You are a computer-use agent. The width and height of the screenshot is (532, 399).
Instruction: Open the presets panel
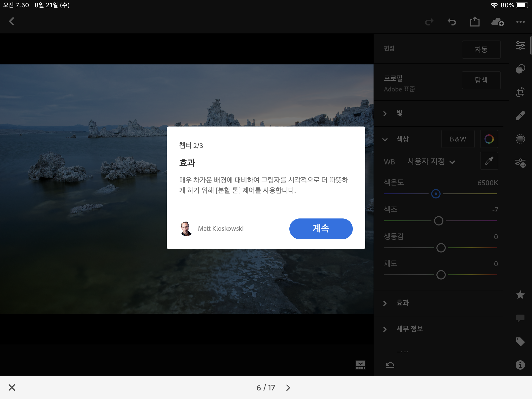(521, 164)
